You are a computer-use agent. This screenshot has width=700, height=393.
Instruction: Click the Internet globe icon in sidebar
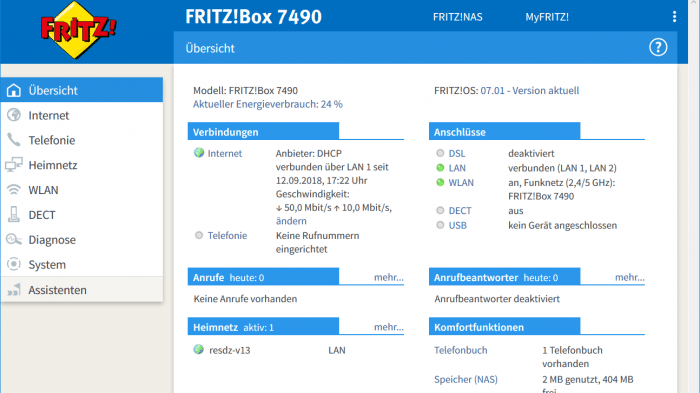tap(14, 115)
